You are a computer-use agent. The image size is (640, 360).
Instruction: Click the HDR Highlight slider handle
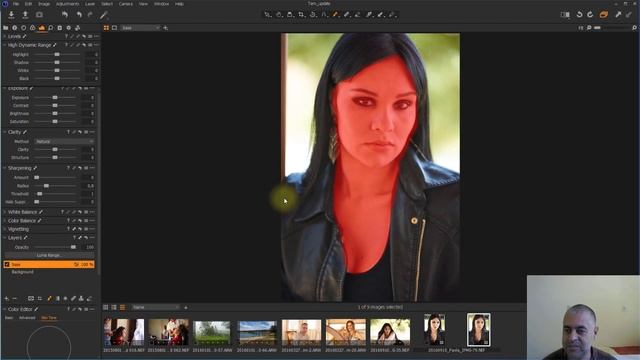coord(57,54)
